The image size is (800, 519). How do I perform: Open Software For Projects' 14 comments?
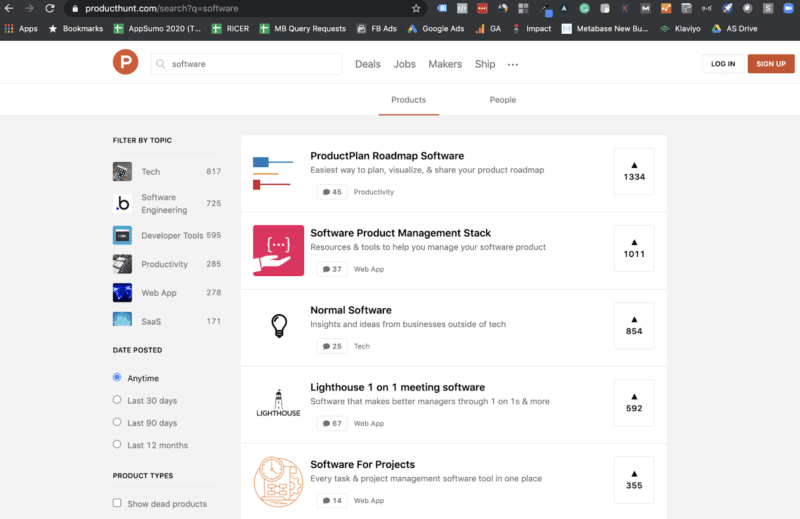332,500
